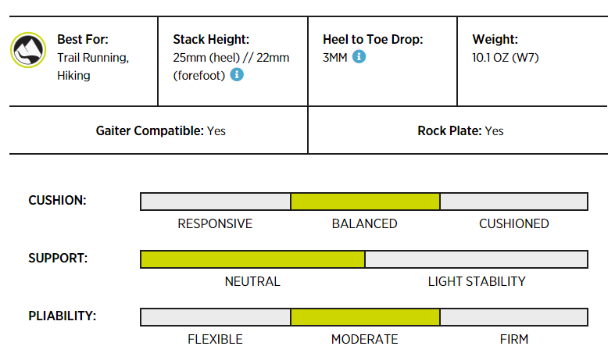Click the MODERATE label under pliability bar
The image size is (615, 364).
click(x=365, y=339)
